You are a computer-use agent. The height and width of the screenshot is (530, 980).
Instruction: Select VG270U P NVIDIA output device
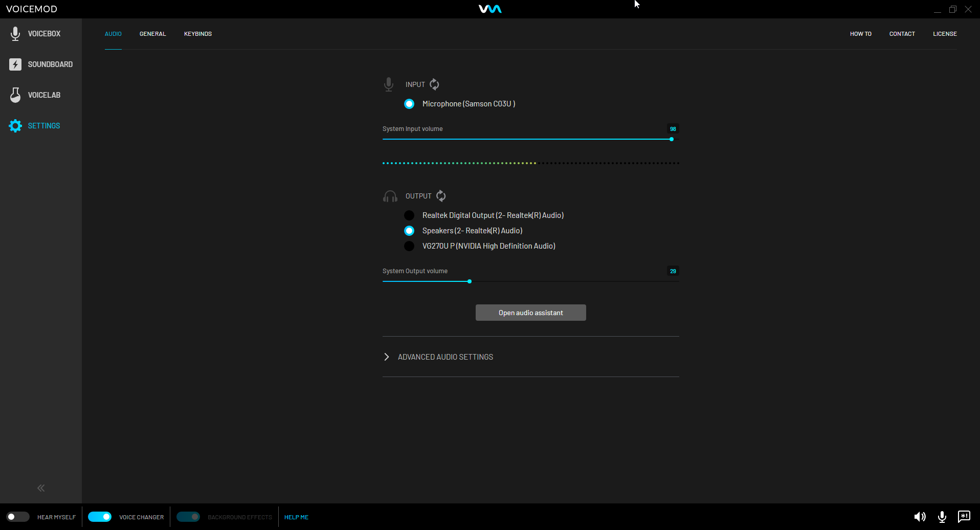pos(409,246)
